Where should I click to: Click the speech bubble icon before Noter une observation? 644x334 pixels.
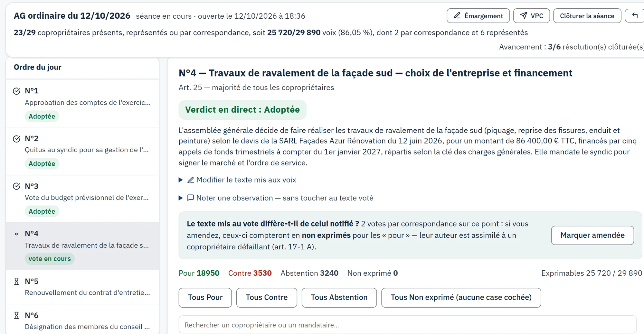(191, 198)
